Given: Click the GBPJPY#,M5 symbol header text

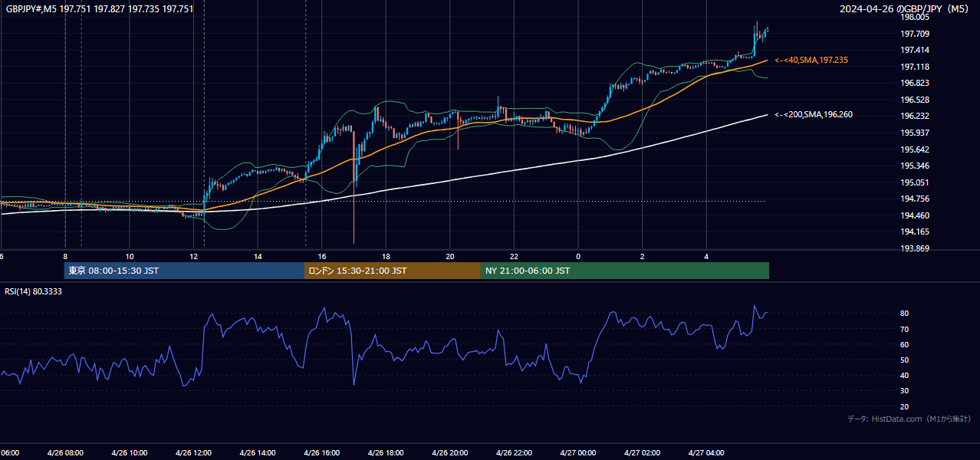Looking at the screenshot, I should tap(100, 8).
